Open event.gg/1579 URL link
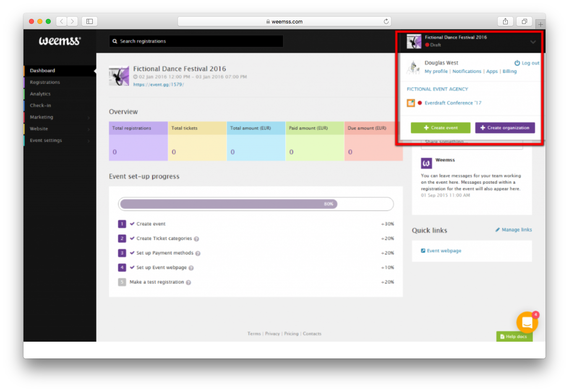Viewport: 569px width, 392px height. pos(159,84)
